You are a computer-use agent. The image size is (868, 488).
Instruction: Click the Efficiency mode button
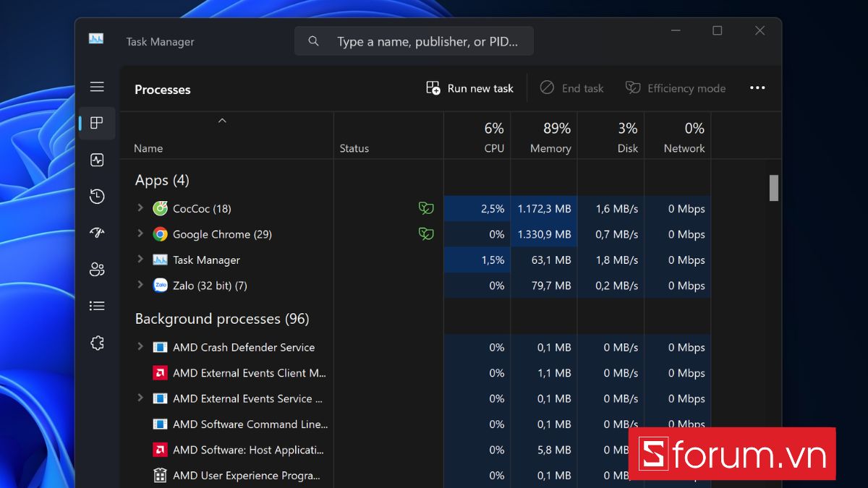pos(676,88)
